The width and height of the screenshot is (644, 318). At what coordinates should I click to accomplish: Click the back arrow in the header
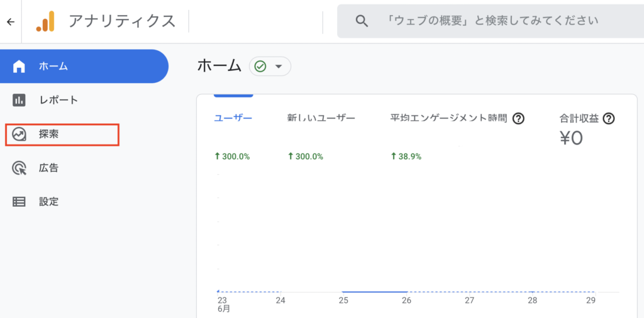click(10, 21)
